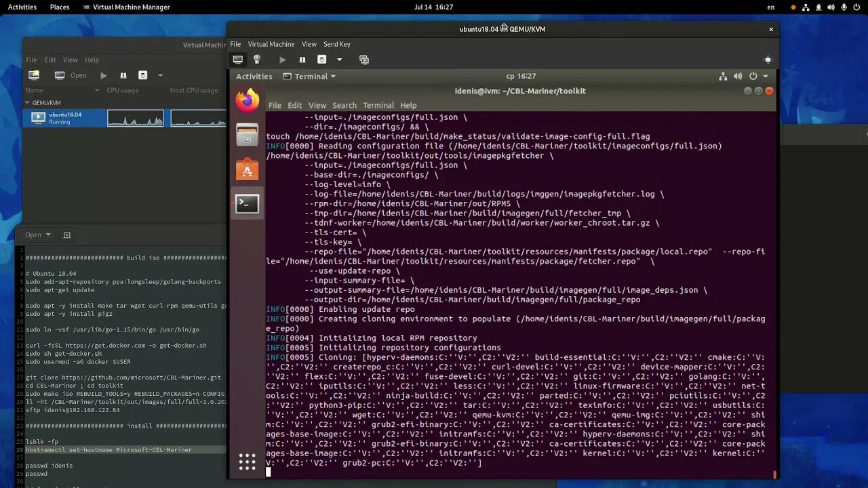
Task: Sort by the Host CPU usage column header
Action: (x=195, y=90)
